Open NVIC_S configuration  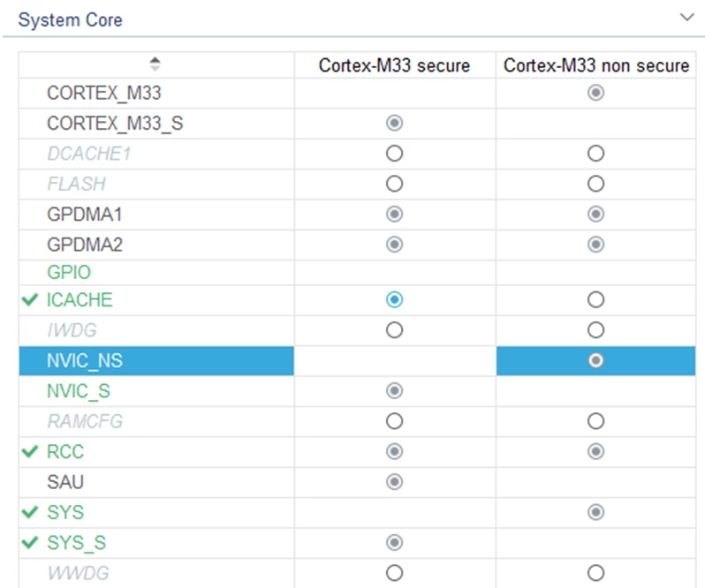(x=79, y=391)
